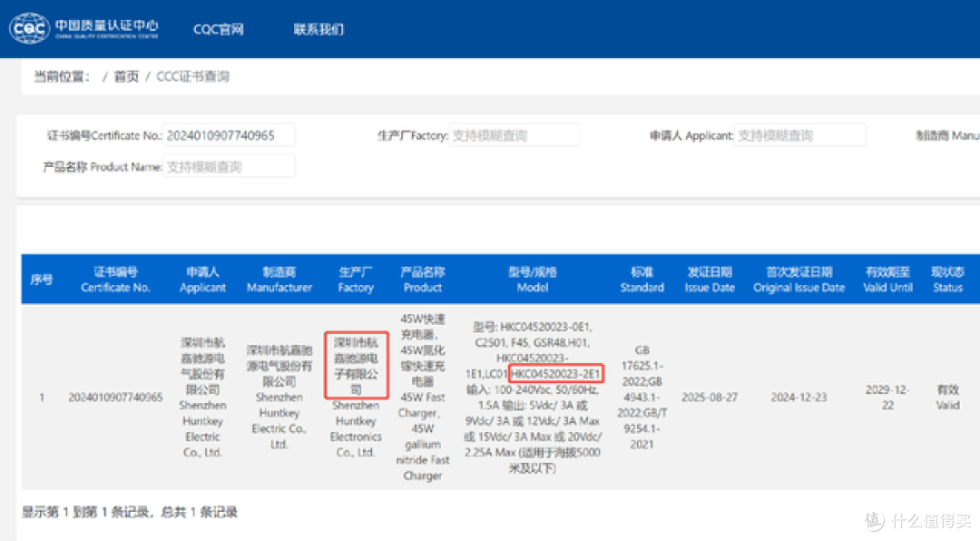The image size is (980, 541).
Task: Click the 有效期至 Valid Until column header
Action: pos(887,280)
